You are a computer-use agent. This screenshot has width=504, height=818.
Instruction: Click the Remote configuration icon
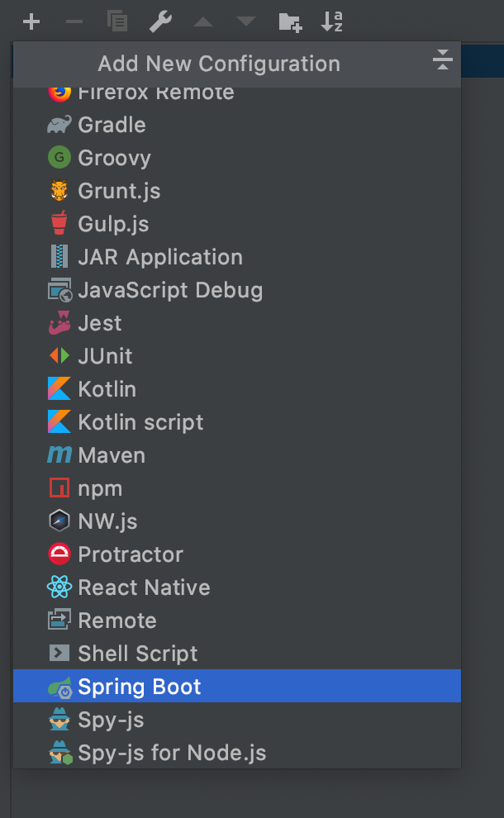tap(59, 620)
